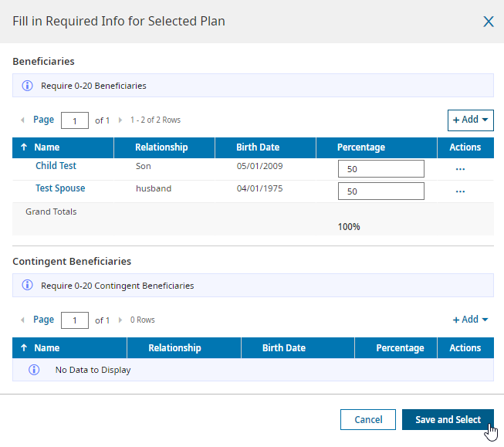504x447 pixels.
Task: Edit percentage field for Child Test
Action: (381, 169)
